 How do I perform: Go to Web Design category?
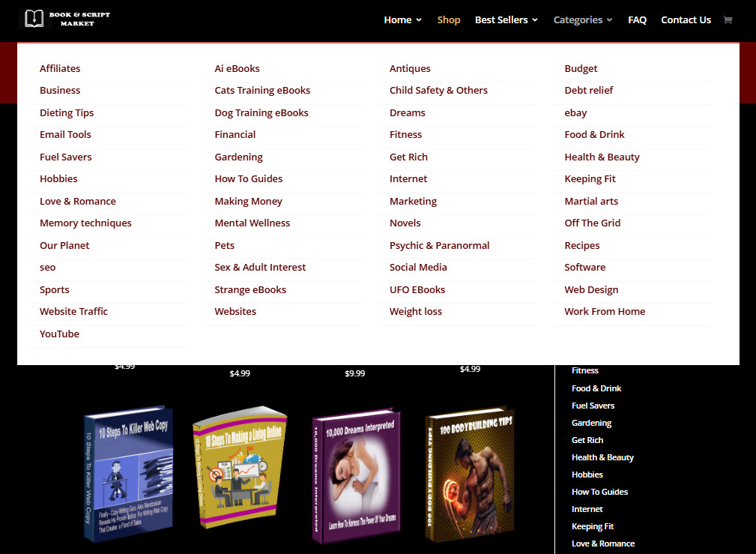[x=591, y=289]
